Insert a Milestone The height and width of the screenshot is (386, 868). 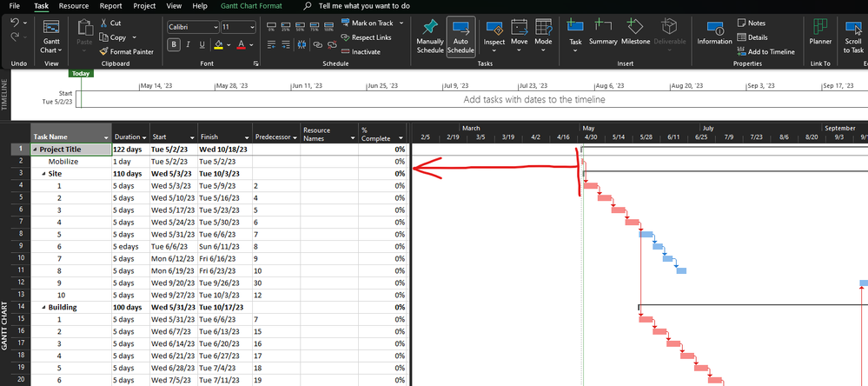point(635,32)
